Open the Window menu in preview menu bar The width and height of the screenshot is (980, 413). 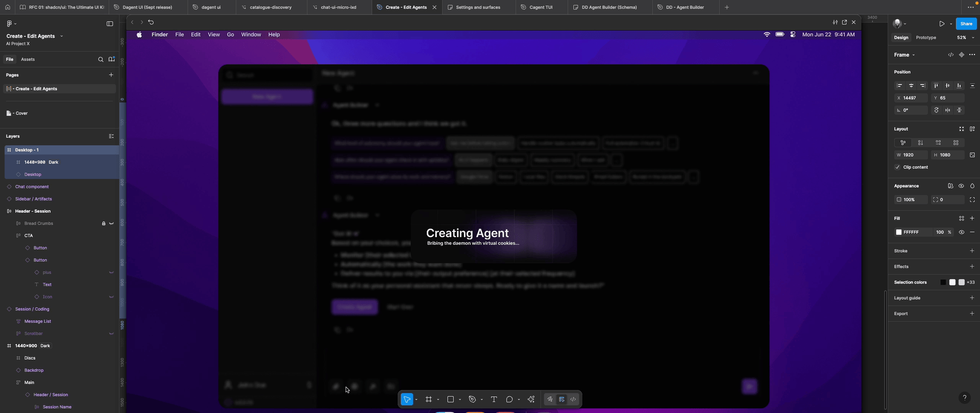(x=251, y=35)
